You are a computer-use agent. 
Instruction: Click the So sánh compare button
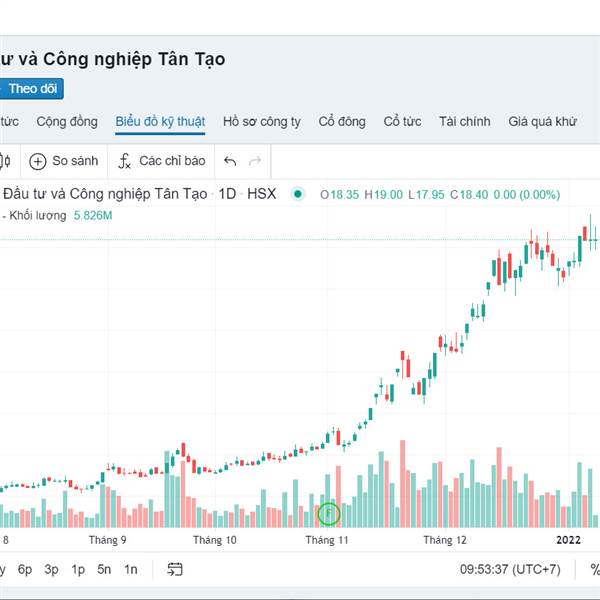click(64, 161)
